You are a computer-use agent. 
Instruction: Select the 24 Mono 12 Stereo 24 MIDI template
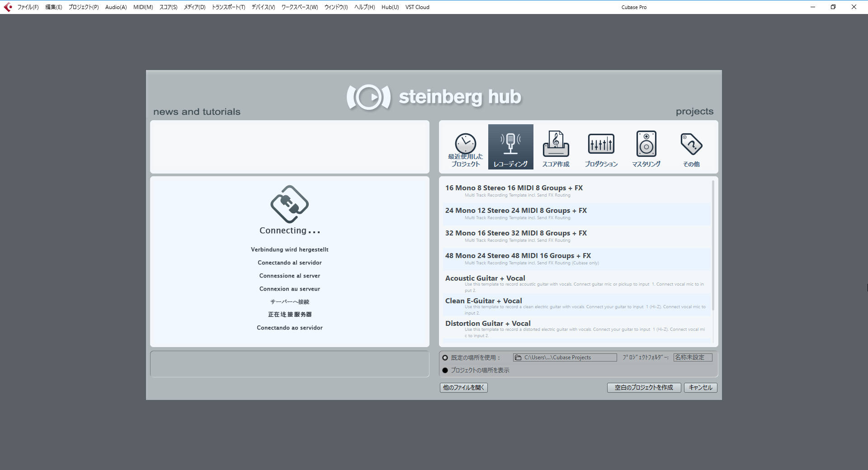[x=577, y=214]
